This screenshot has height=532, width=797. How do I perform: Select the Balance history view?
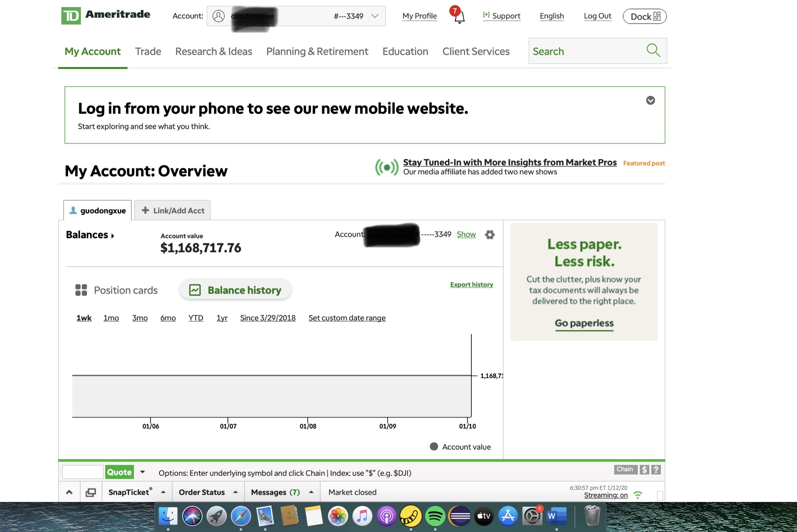[235, 290]
